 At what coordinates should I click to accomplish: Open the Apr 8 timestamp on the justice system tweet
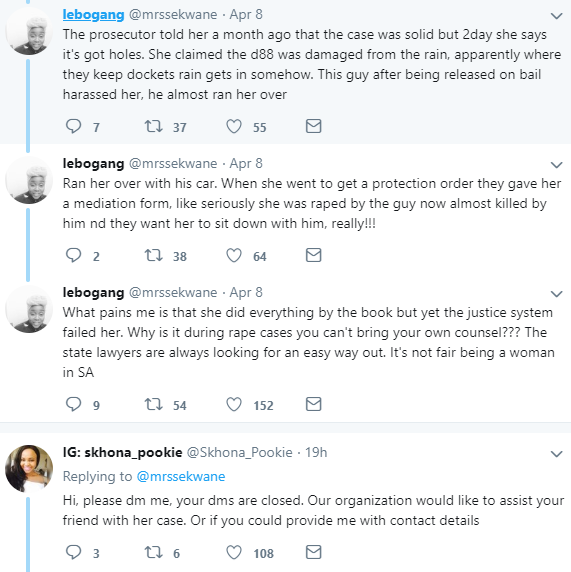click(x=246, y=293)
